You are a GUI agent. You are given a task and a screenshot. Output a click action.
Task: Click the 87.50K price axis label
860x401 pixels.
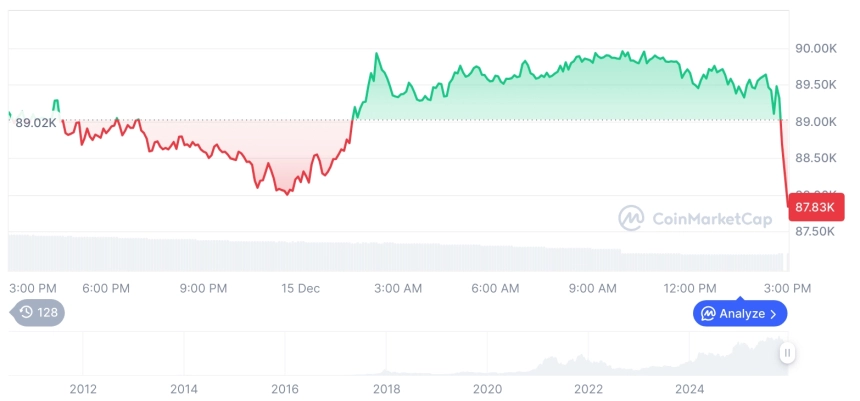[815, 231]
